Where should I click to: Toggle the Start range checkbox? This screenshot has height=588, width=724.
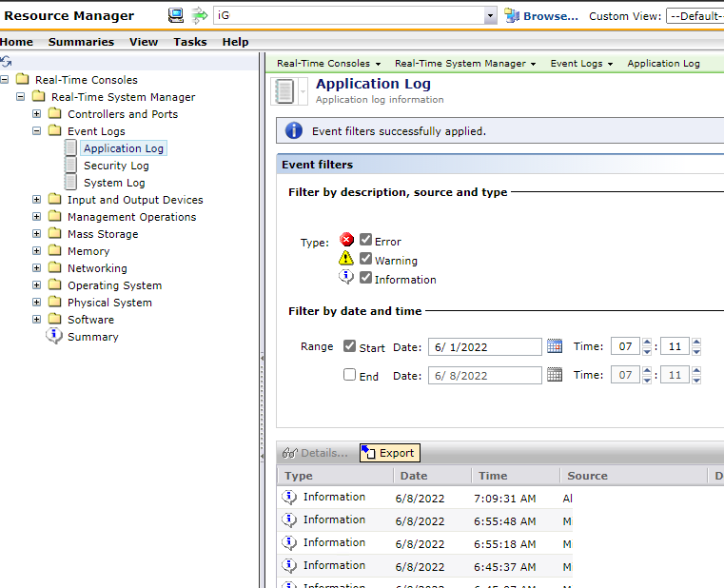click(x=349, y=346)
